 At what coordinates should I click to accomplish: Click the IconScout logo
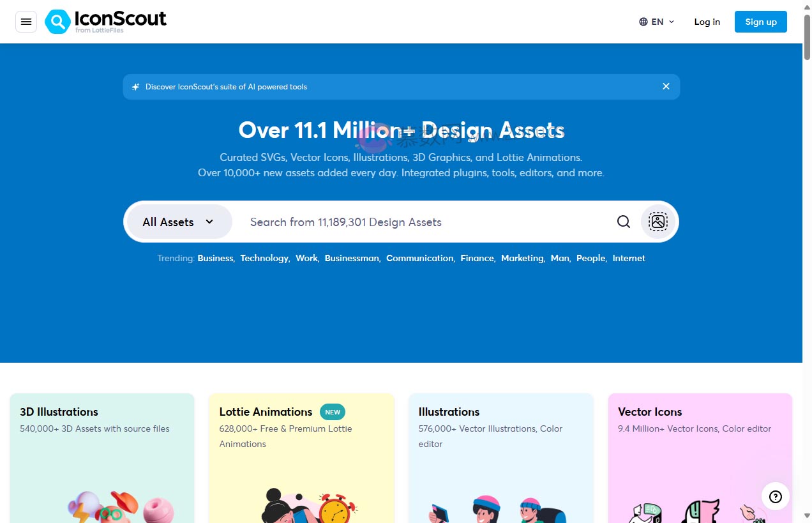pos(105,21)
